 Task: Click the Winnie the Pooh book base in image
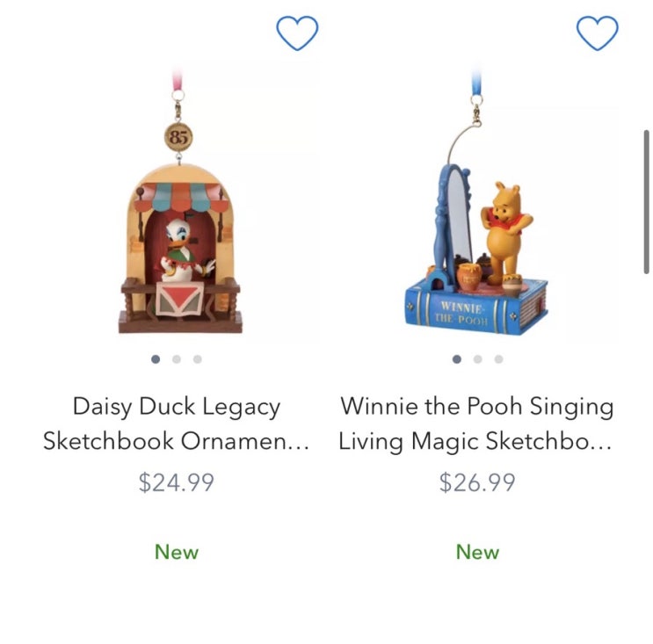coord(476,308)
